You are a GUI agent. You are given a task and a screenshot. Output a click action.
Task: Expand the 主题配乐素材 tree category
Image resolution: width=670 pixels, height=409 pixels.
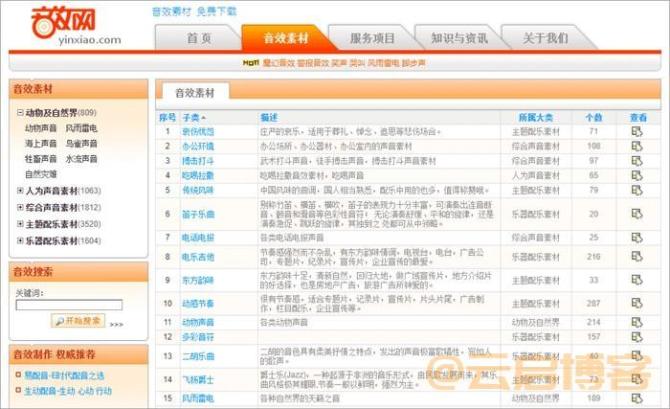(20, 224)
